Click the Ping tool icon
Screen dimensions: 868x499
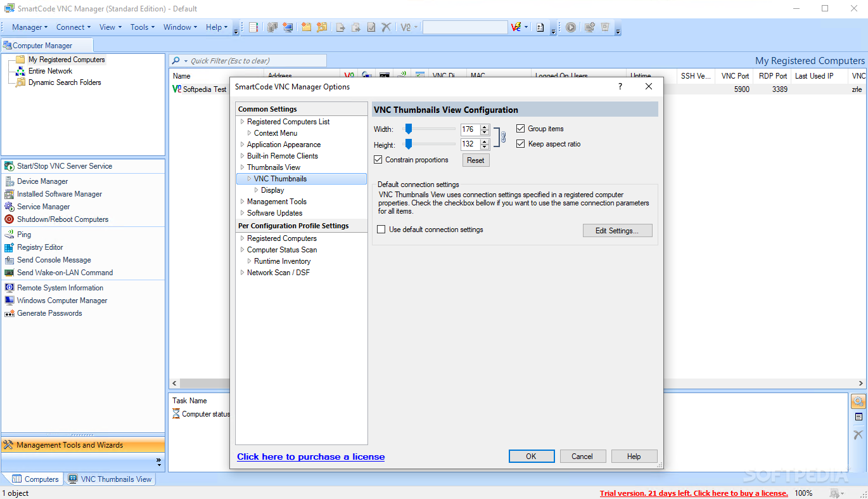click(10, 235)
